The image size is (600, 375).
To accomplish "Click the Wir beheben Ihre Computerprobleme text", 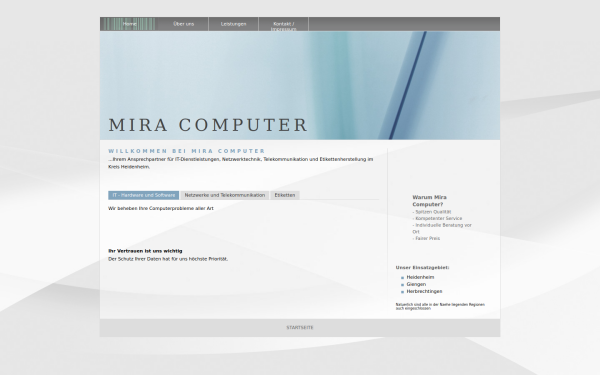I will 161,208.
